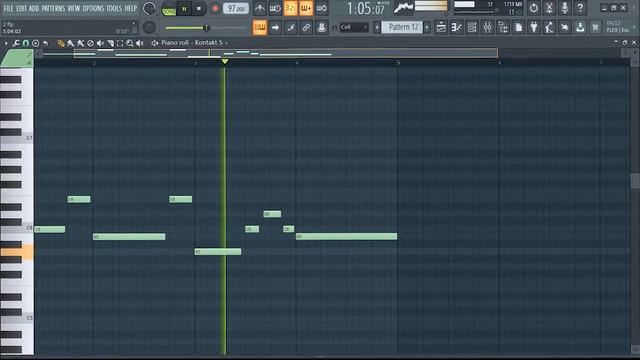Image resolution: width=640 pixels, height=360 pixels.
Task: Click the microphone one-click recording icon
Action: (x=565, y=8)
